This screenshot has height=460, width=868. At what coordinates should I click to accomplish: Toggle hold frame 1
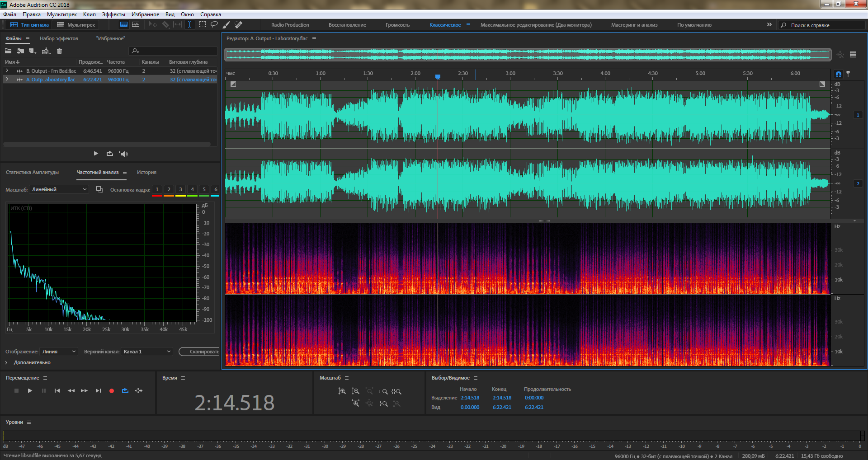157,190
